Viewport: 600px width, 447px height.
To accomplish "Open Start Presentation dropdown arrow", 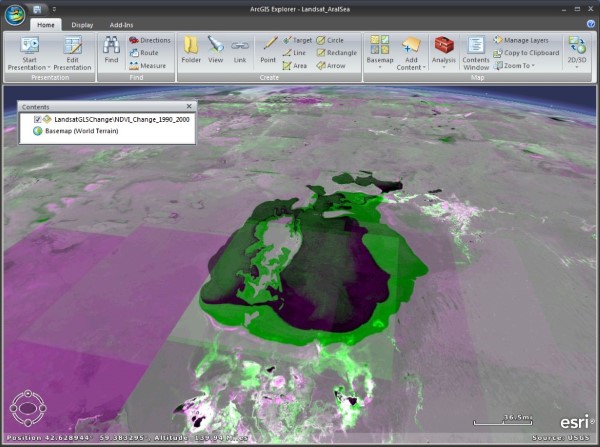I will (x=49, y=68).
